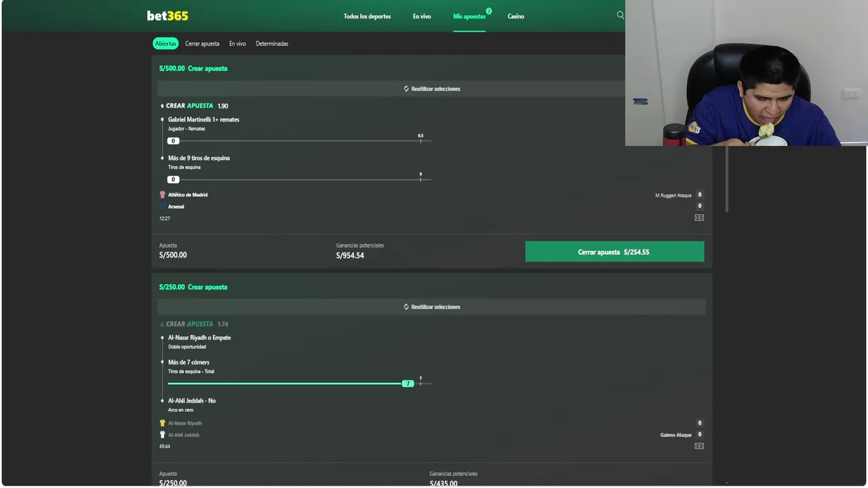Click Jugador - Remates market label
Viewport: 868px width, 488px height.
pos(186,128)
